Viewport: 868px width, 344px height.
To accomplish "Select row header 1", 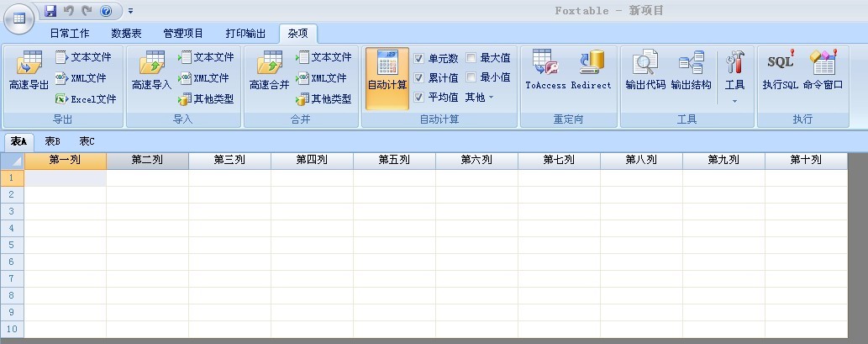I will pos(12,177).
